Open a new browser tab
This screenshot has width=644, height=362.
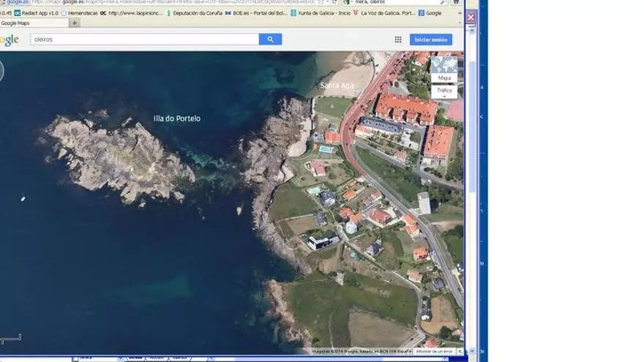tap(75, 23)
